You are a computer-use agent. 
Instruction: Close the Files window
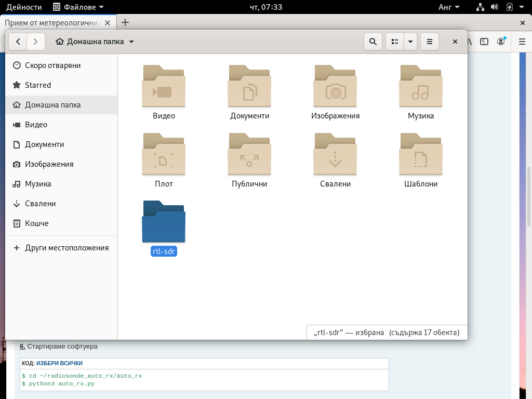[x=455, y=42]
